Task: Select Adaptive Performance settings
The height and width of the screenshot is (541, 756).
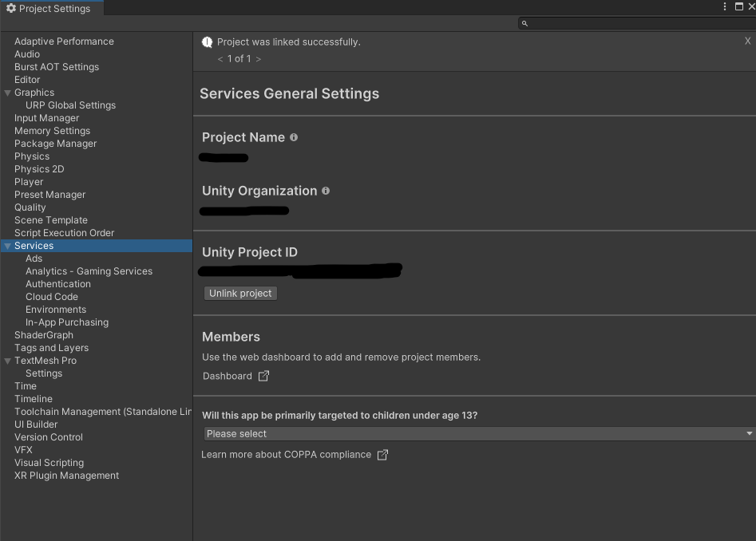Action: (64, 41)
